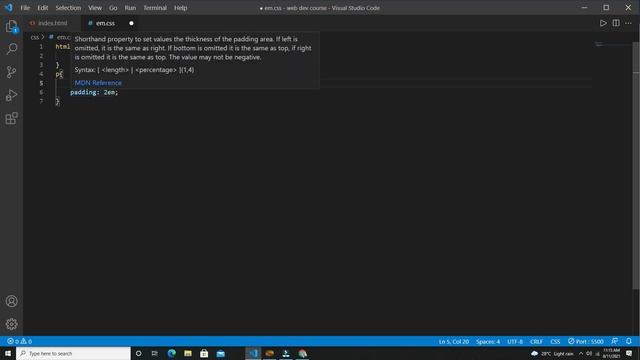Open the Go menu
This screenshot has width=640, height=360.
click(113, 8)
